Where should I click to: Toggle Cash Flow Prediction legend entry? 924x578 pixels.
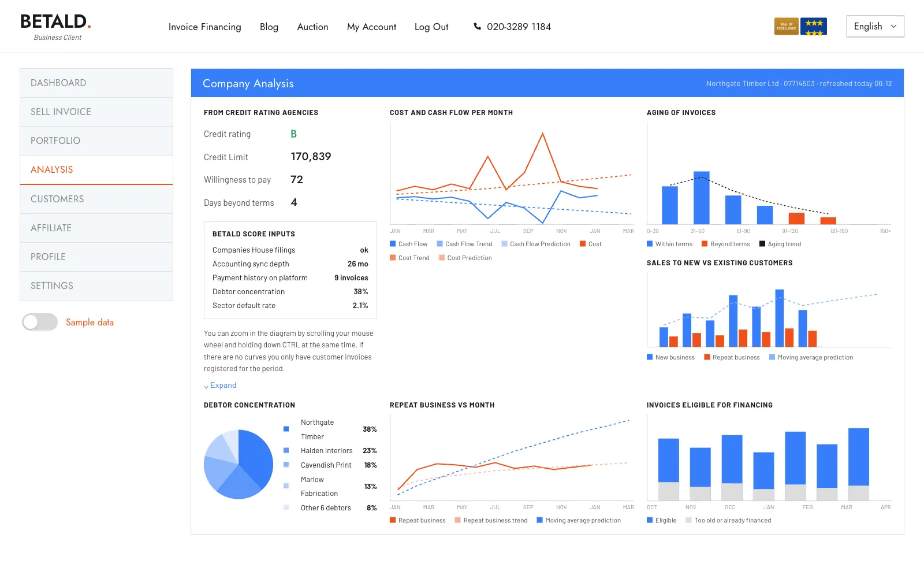[536, 244]
